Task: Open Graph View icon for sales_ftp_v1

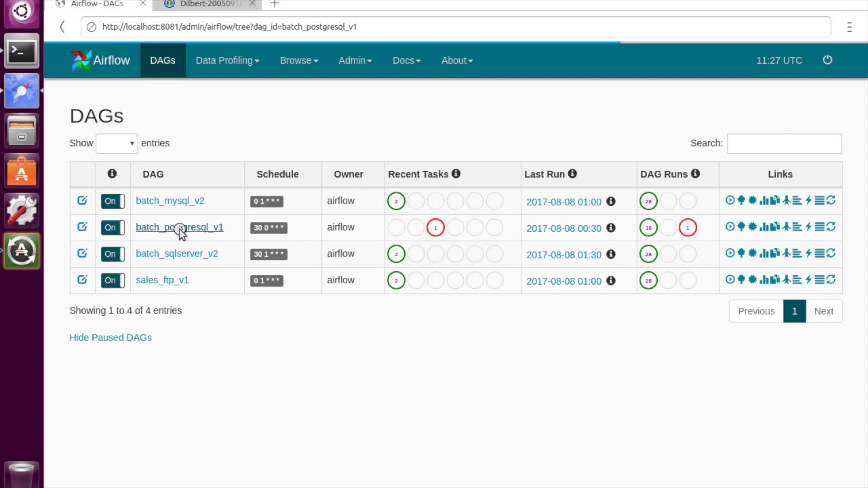Action: [752, 279]
